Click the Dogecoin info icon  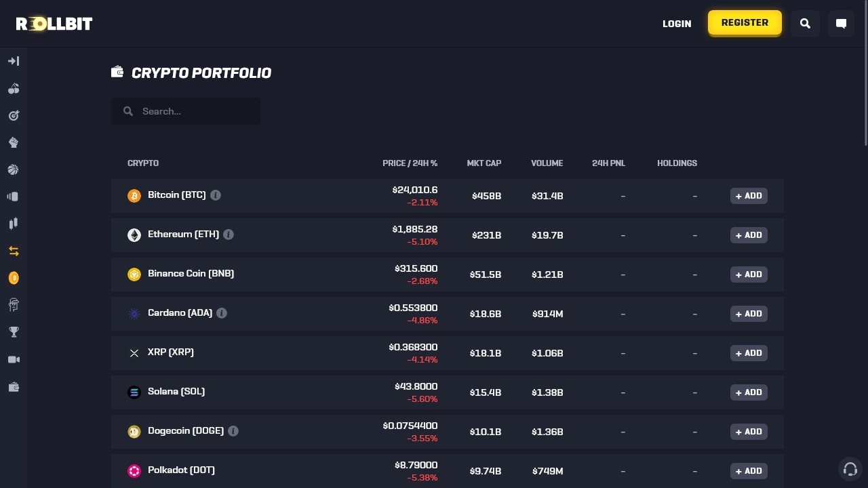(x=233, y=431)
